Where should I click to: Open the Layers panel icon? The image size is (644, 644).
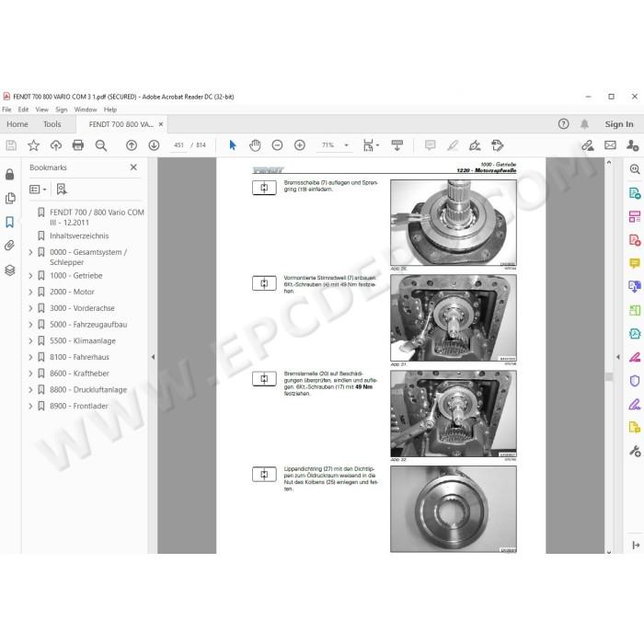tap(10, 270)
